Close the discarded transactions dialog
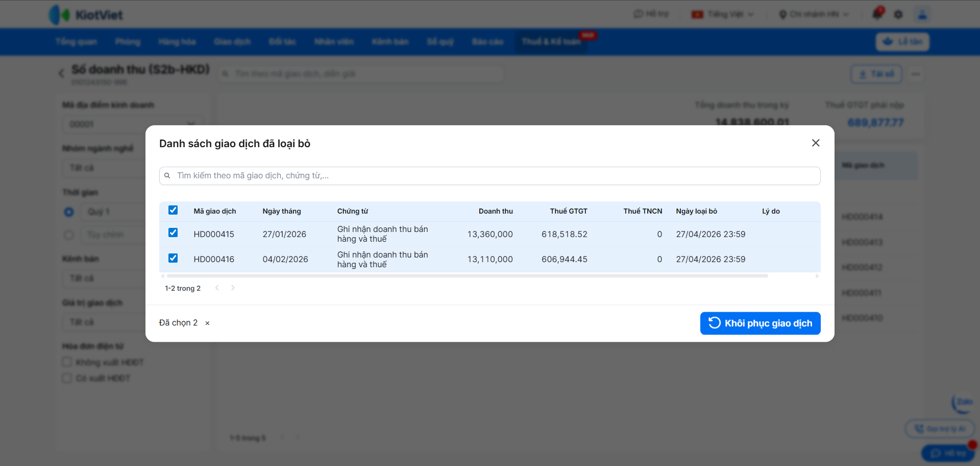 click(x=816, y=143)
